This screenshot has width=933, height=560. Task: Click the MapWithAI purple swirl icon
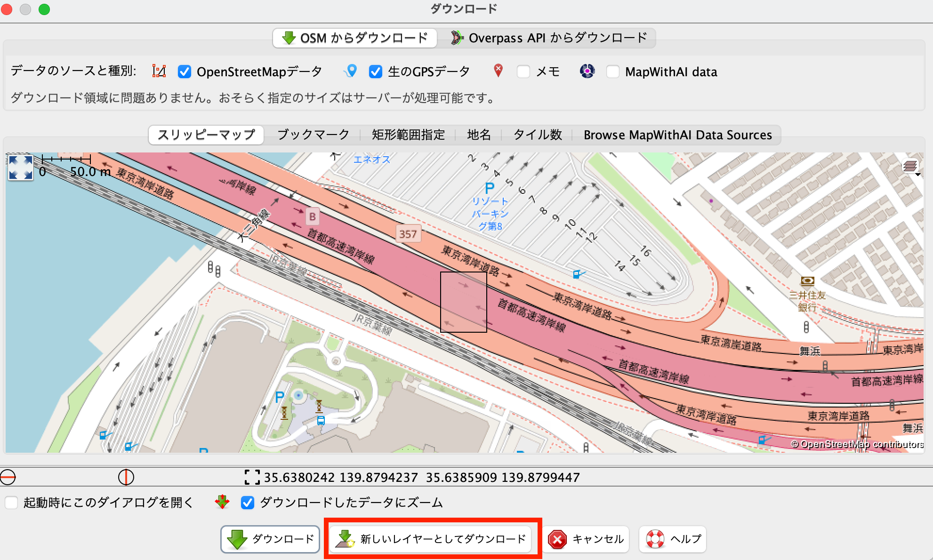point(587,71)
